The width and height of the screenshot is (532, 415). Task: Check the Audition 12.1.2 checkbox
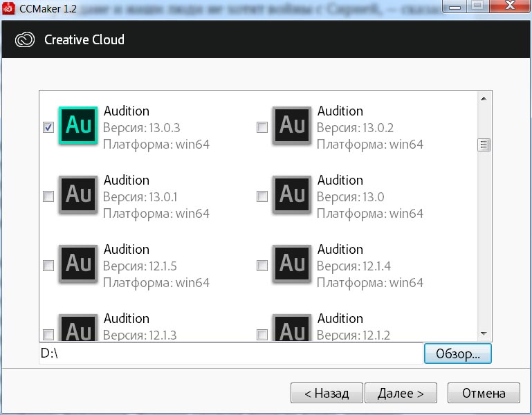pos(262,335)
